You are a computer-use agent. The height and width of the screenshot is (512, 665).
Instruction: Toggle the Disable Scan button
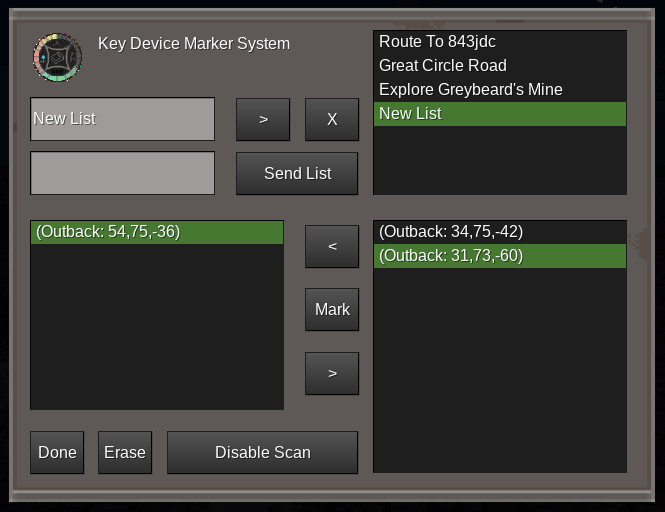click(x=262, y=452)
